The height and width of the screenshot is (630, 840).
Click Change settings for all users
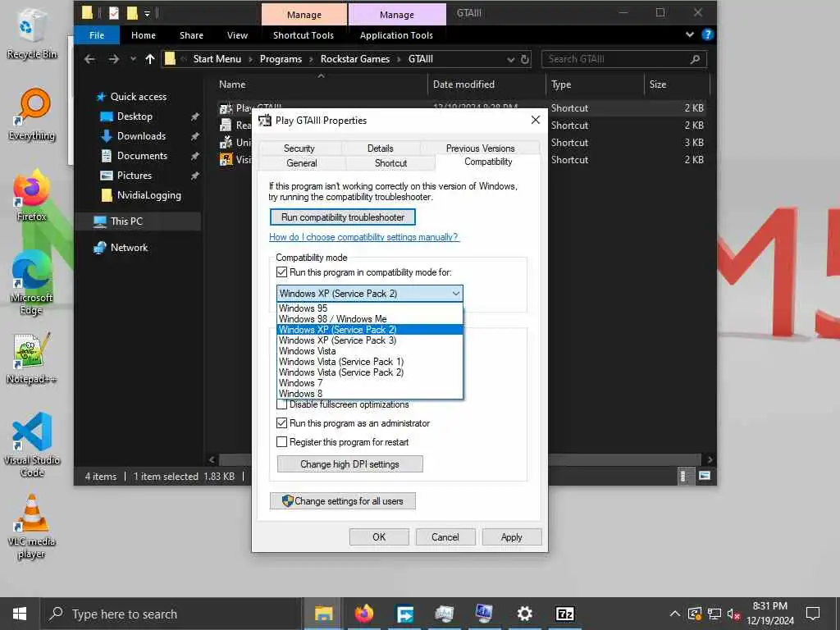tap(342, 501)
